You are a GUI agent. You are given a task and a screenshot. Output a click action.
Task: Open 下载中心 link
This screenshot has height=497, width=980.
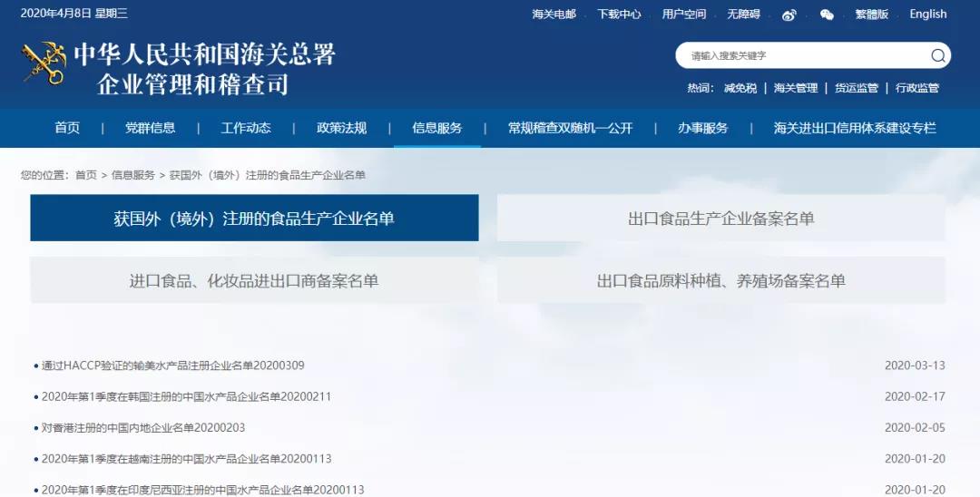point(619,14)
